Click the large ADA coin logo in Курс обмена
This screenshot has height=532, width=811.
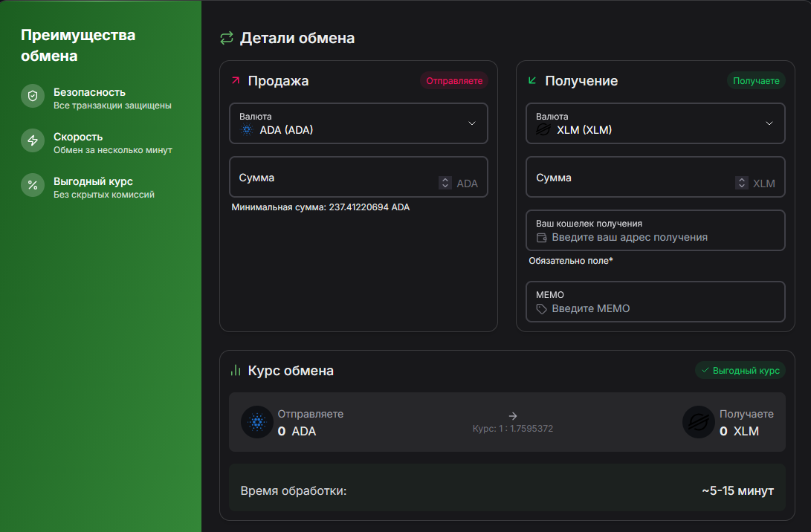(x=257, y=423)
